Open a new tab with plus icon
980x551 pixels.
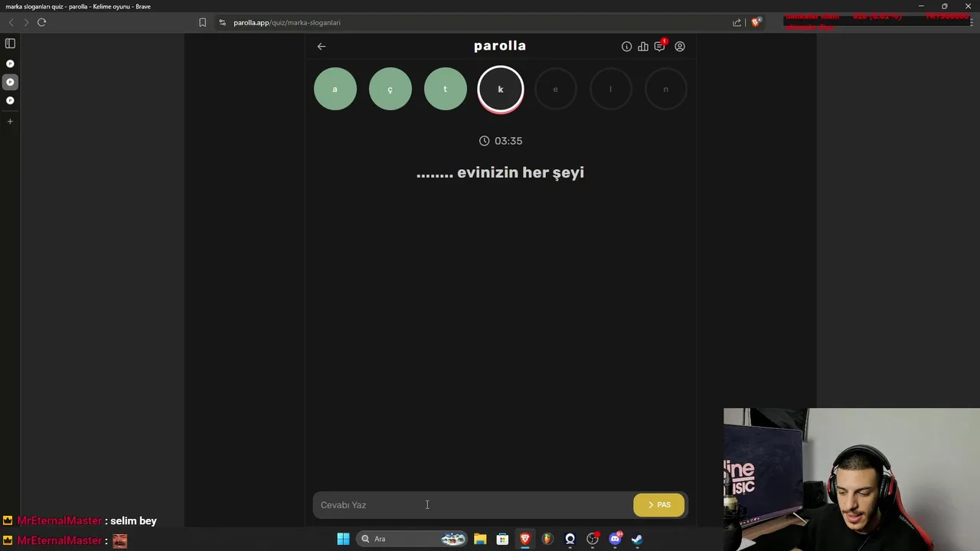point(10,121)
